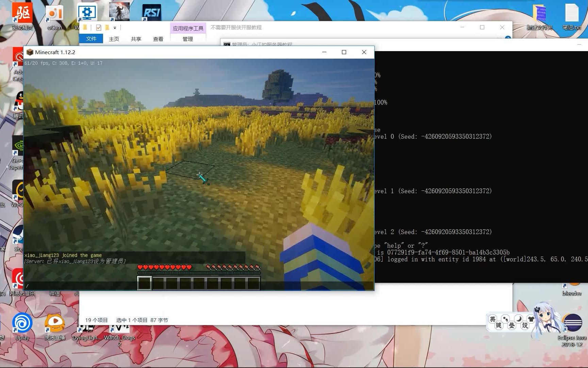
Task: Click 'level 0 (Seed' console line
Action: coord(433,136)
